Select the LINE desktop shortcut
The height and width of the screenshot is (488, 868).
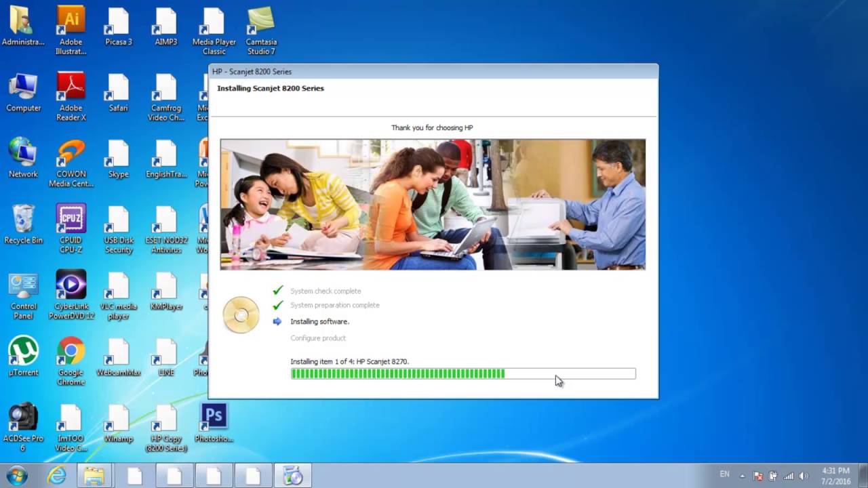166,357
